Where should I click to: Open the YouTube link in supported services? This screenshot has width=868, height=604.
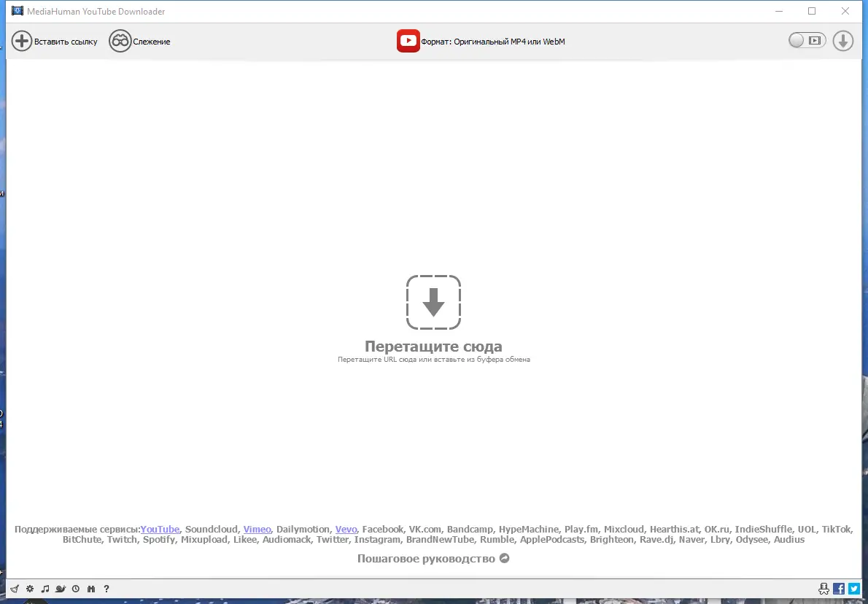[x=160, y=530]
